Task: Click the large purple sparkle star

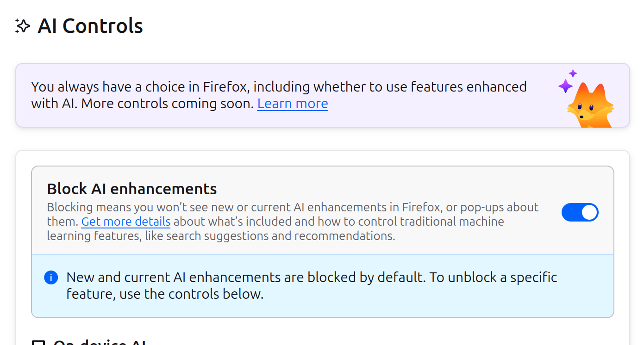Action: (565, 86)
